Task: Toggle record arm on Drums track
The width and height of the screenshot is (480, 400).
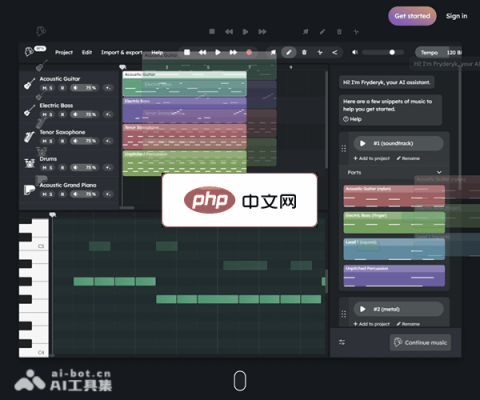Action: pyautogui.click(x=62, y=168)
